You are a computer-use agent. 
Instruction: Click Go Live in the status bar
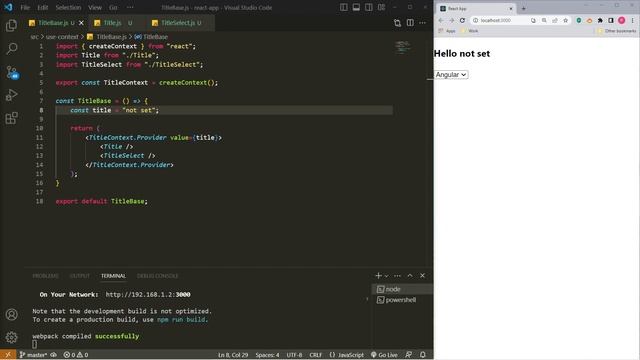coord(384,355)
